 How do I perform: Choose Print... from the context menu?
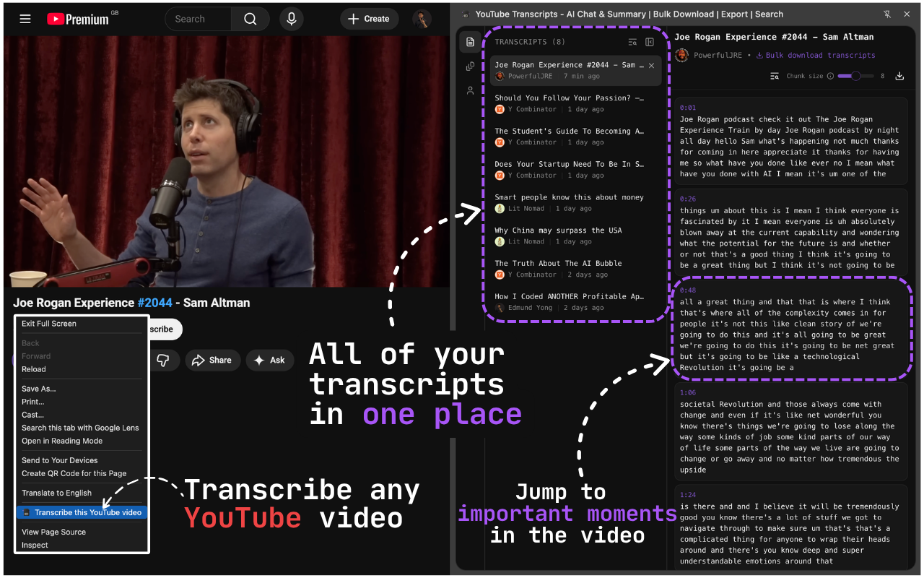pos(33,402)
